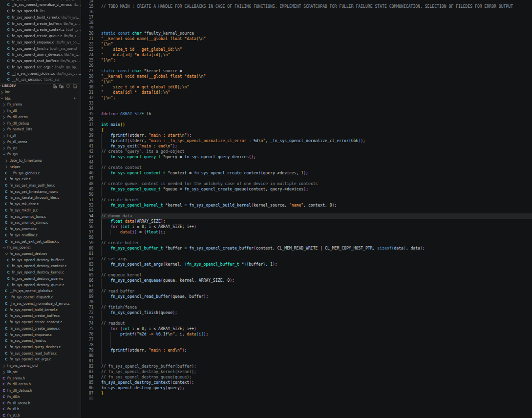The image size is (532, 418).
Task: Open fn_sys_prompt.c file
Action: pos(23,229)
